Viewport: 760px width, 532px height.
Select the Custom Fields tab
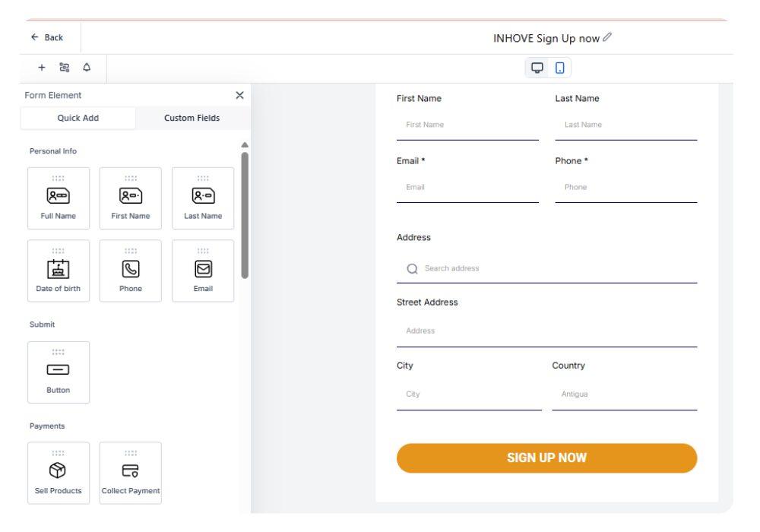[192, 118]
